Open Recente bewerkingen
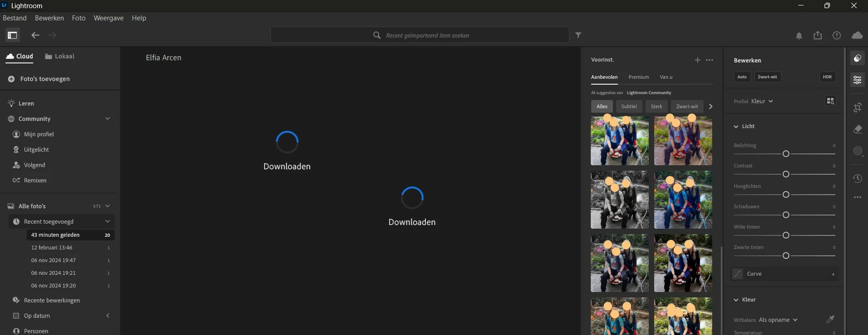 coord(46,300)
